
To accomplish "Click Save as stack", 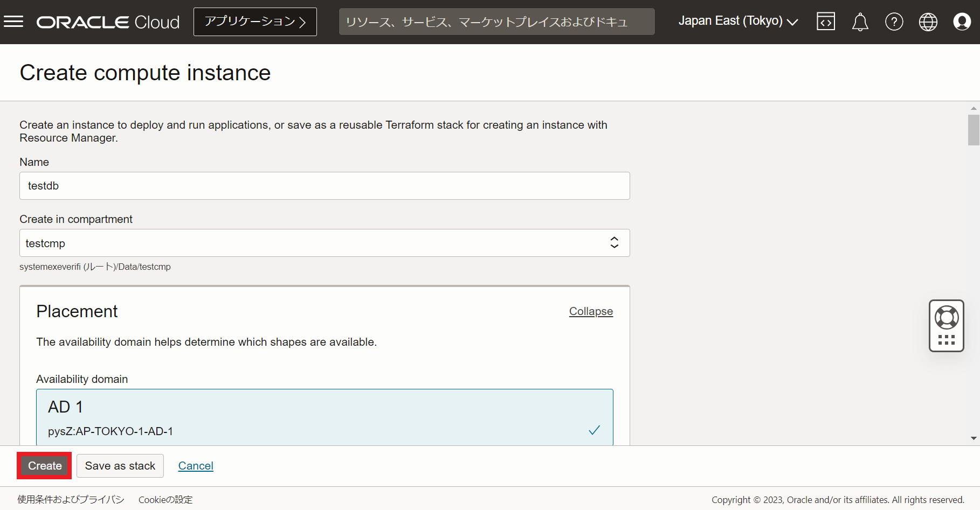I will click(x=120, y=465).
